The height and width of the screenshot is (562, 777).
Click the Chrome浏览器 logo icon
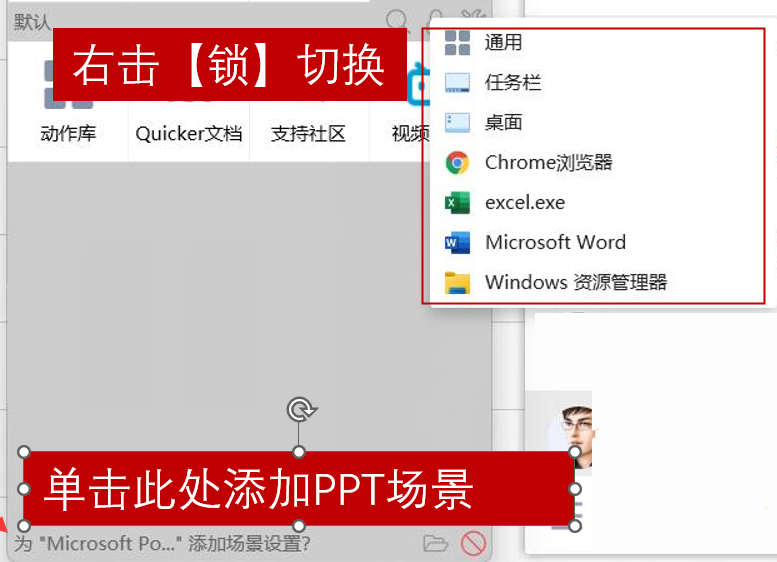(457, 163)
